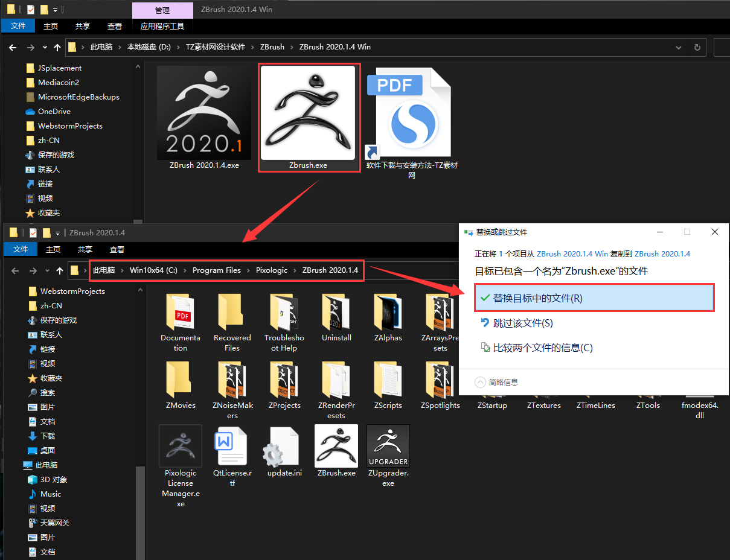Viewport: 730px width, 560px height.
Task: Select the ZBrush 2020.1.4.exe installer icon
Action: 204,113
